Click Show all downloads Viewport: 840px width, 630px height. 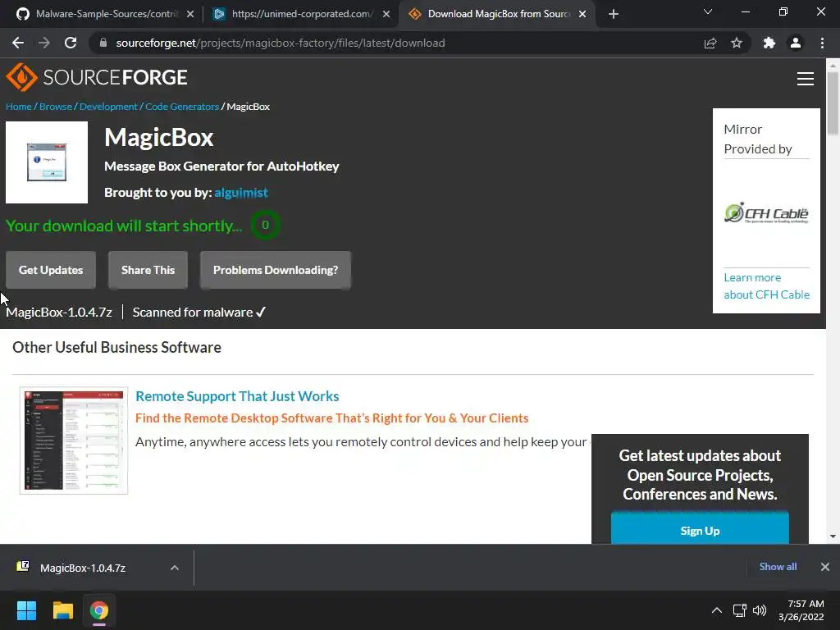coord(778,567)
